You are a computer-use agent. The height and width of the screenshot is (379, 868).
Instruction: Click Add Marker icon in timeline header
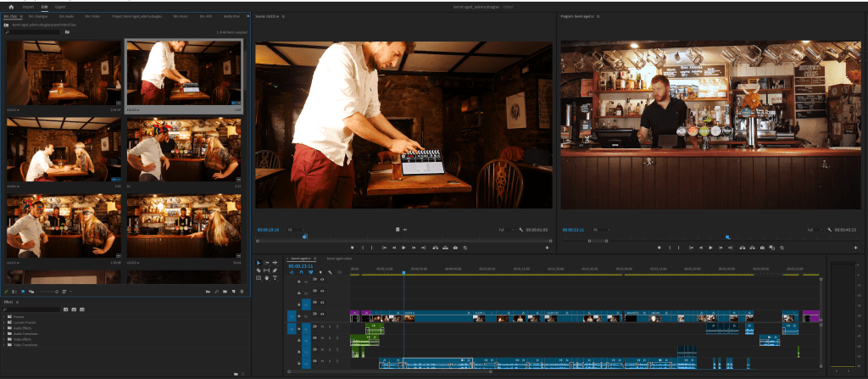point(320,272)
